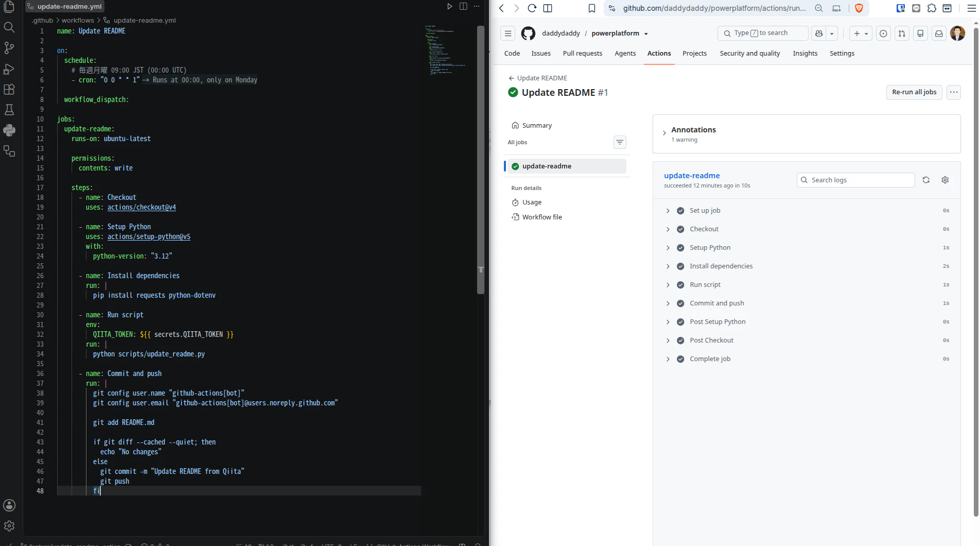Screen dimensions: 980x546
Task: Open VS Code Accounts menu
Action: [9, 505]
